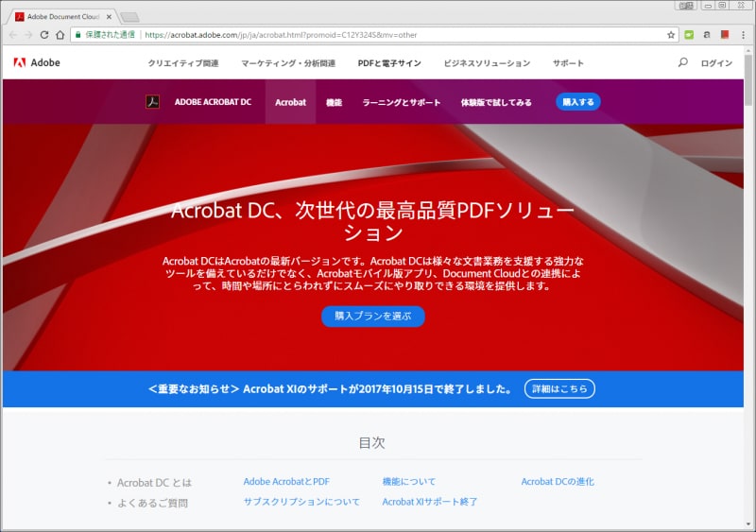Click the Acrobat XI support notice text
Screen dimensions: 756x532
click(x=331, y=388)
